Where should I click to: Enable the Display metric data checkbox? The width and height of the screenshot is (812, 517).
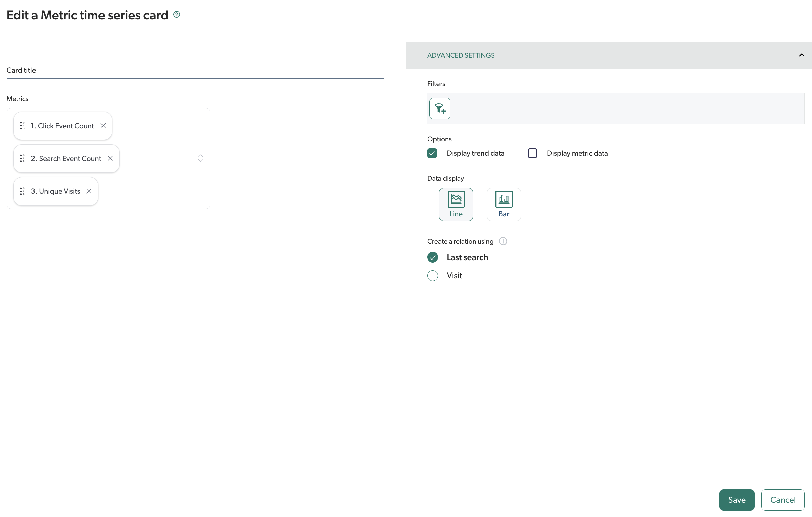pos(532,153)
